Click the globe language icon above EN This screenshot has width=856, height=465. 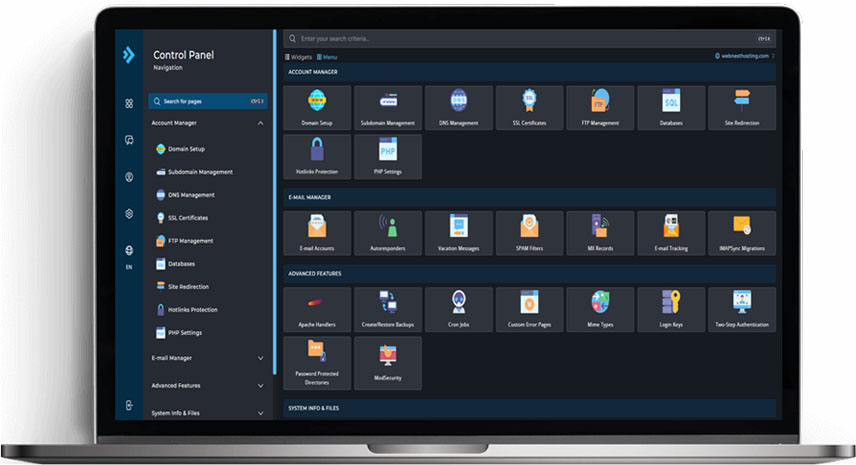coord(129,250)
